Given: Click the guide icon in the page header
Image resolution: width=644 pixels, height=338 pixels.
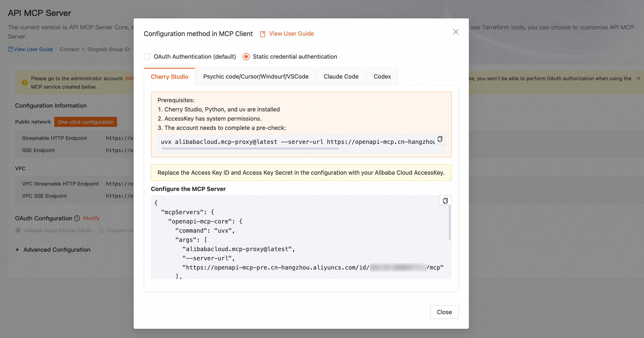Looking at the screenshot, I should coord(10,49).
